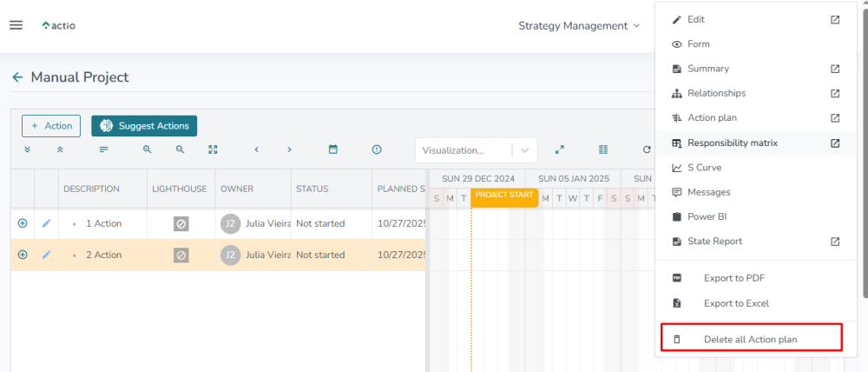Screen dimensions: 868x372
Task: Click the Suggest Actions button
Action: [144, 126]
